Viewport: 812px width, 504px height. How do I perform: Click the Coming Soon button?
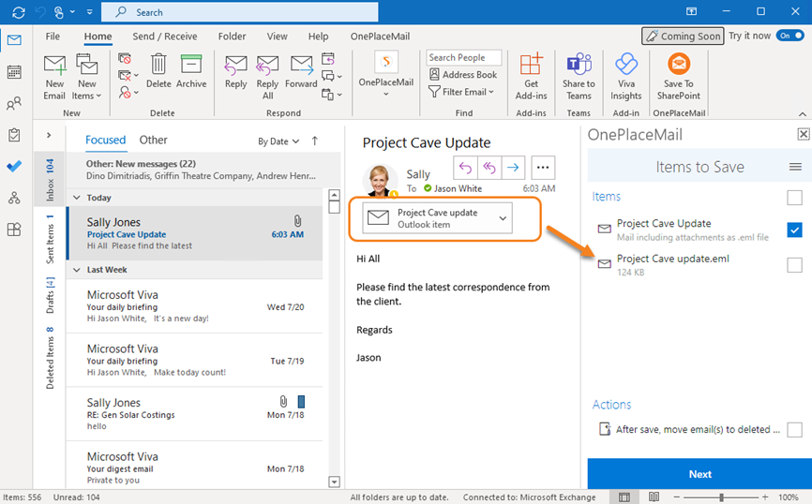pyautogui.click(x=683, y=37)
